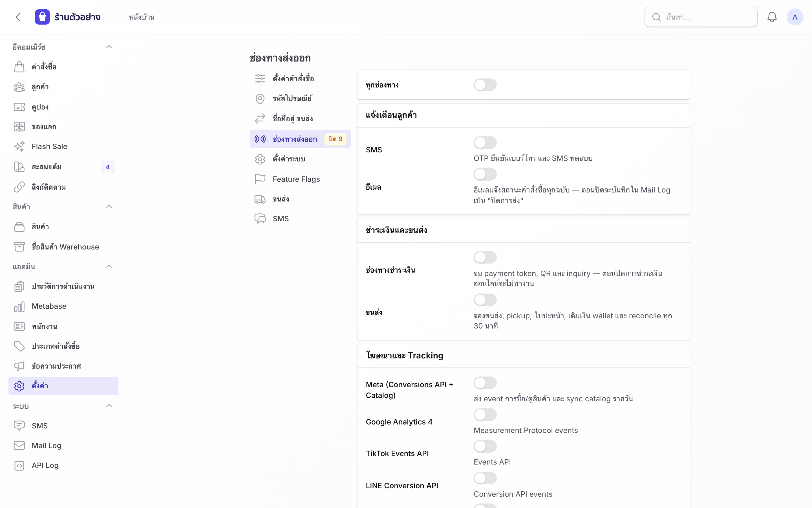Screen dimensions: 812x508
Task: Toggle the ทุกช่องทาง all-channels switch
Action: (x=485, y=85)
